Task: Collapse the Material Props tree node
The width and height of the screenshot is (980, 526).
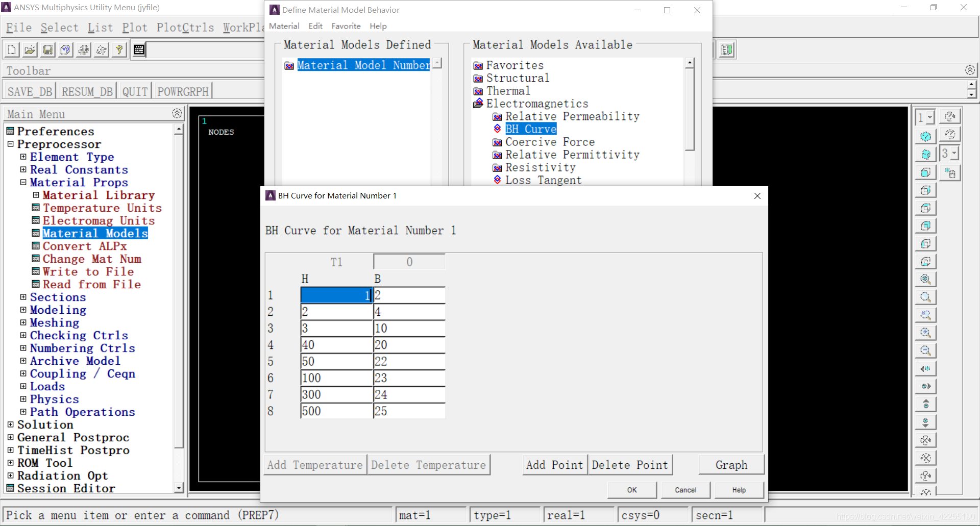Action: tap(23, 182)
